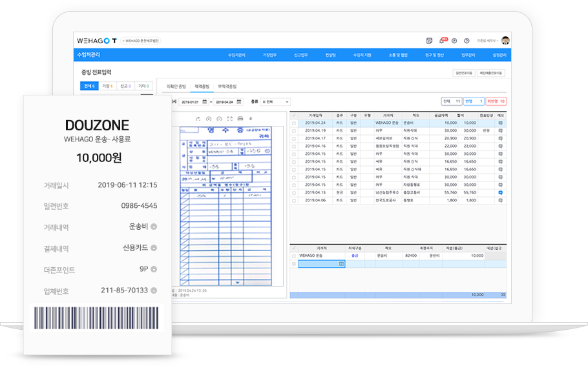Rotate the receipt image using rotate icon
The width and height of the screenshot is (588, 366).
click(x=198, y=119)
